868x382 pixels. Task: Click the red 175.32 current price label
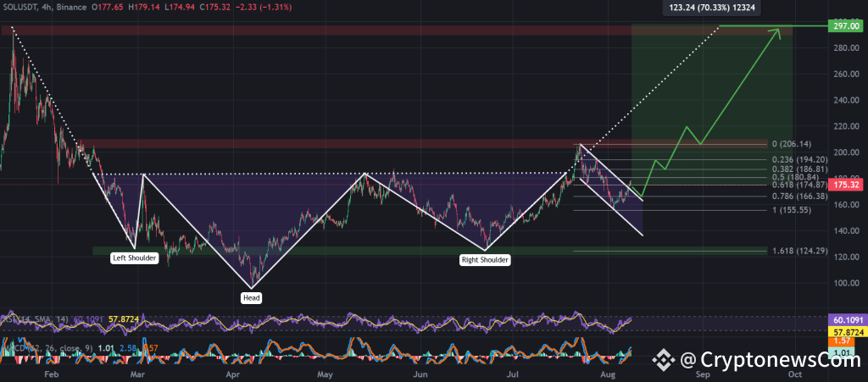click(x=844, y=185)
